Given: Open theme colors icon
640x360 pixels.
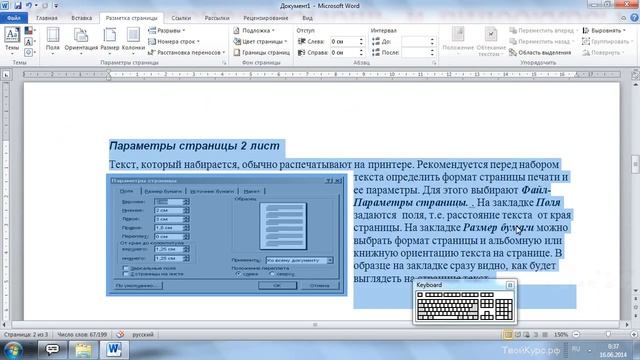Looking at the screenshot, I should (x=29, y=31).
